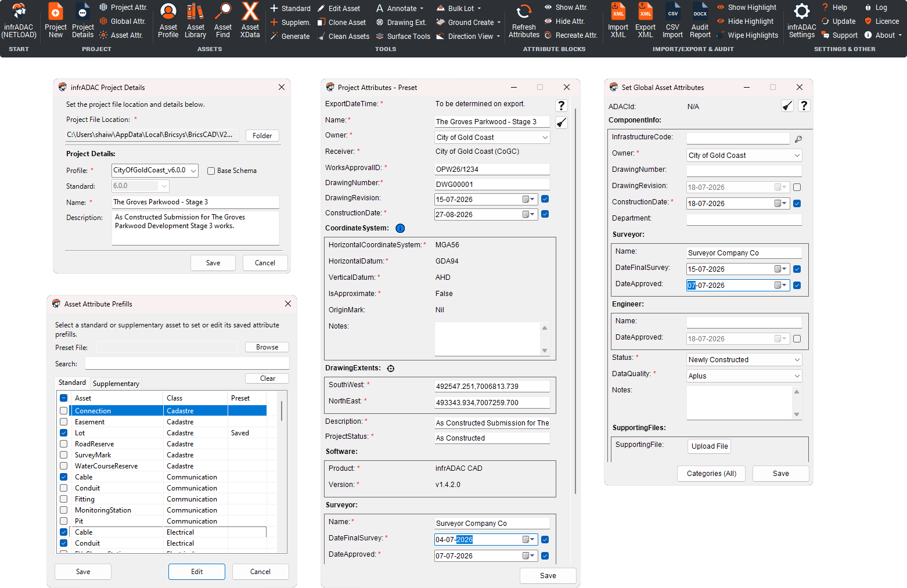Click the InfrastructureCode search key icon
Image resolution: width=907 pixels, height=588 pixels.
[x=798, y=139]
